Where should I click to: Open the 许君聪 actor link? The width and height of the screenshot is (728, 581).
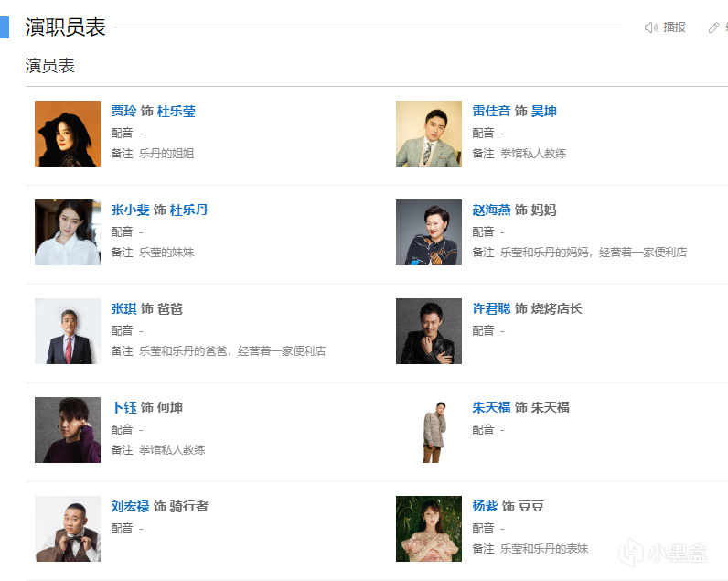point(491,308)
